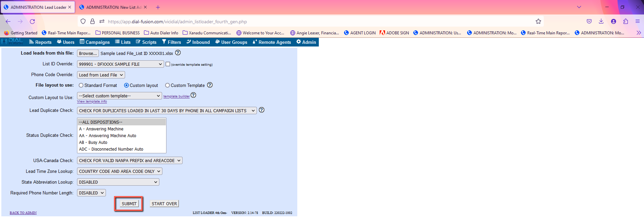Click the Dial Fusion logo
The height and width of the screenshot is (218, 644).
(12, 42)
